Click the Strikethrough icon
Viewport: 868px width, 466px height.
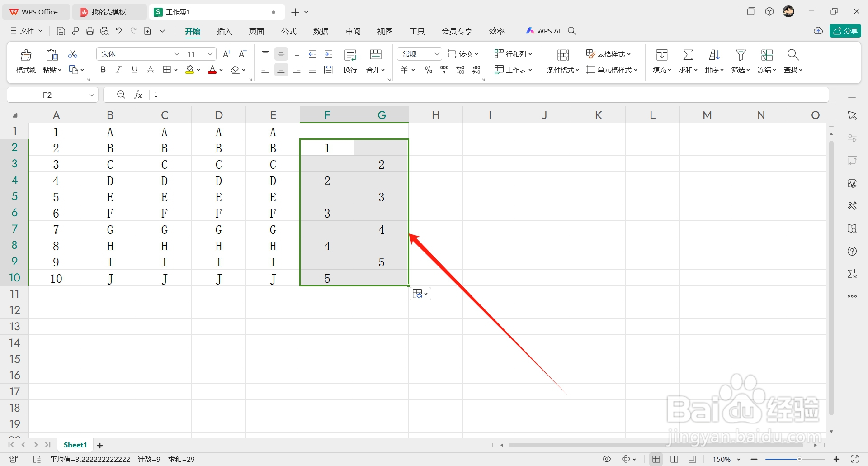151,70
